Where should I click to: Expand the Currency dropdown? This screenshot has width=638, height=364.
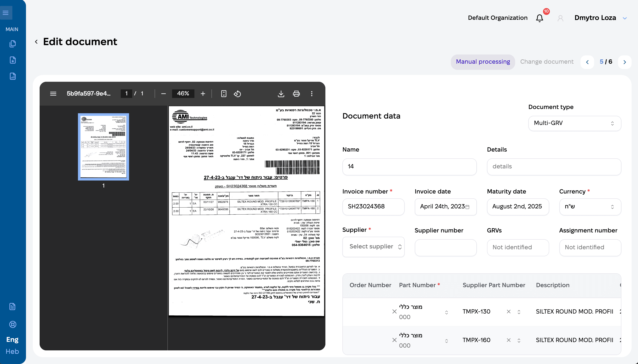590,207
